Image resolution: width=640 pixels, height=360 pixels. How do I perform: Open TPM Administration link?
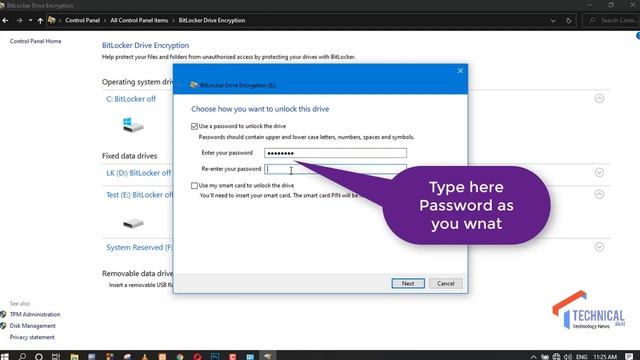(x=35, y=314)
